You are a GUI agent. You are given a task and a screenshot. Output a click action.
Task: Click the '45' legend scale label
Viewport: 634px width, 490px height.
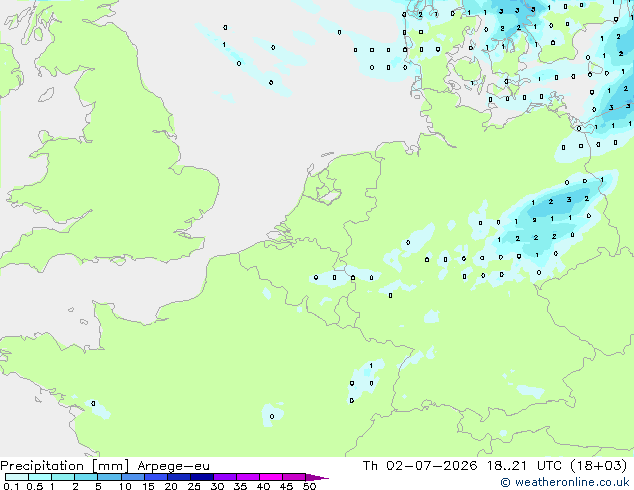(x=286, y=486)
